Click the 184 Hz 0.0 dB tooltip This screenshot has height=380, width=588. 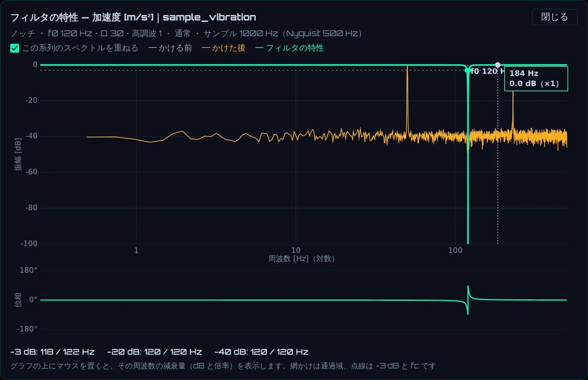[536, 79]
